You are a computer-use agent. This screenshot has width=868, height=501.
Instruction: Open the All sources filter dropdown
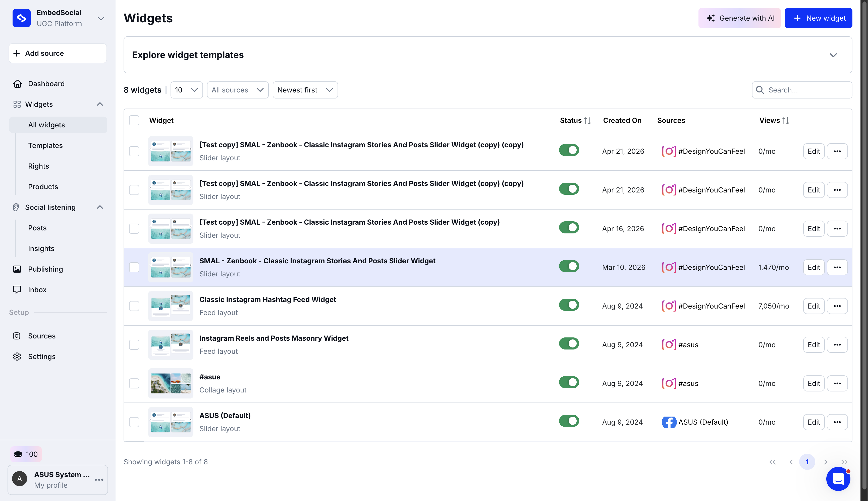(x=237, y=90)
